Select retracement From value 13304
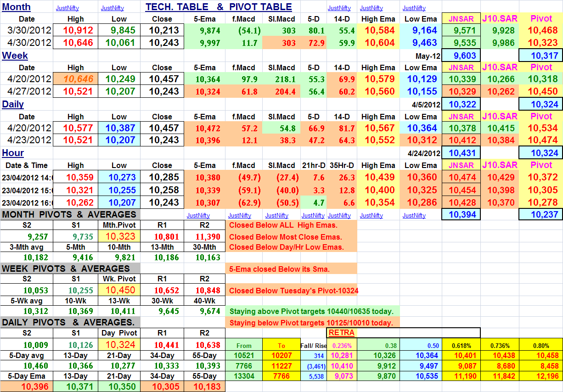 tap(244, 376)
